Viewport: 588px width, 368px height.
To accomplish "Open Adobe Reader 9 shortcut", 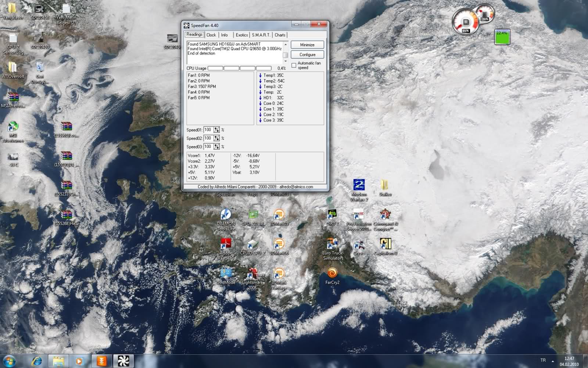I will click(226, 249).
